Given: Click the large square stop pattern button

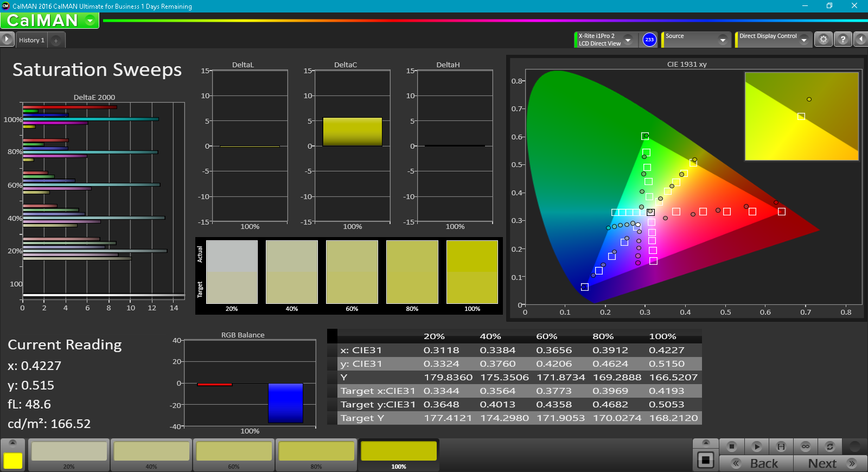Looking at the screenshot, I should (x=705, y=460).
